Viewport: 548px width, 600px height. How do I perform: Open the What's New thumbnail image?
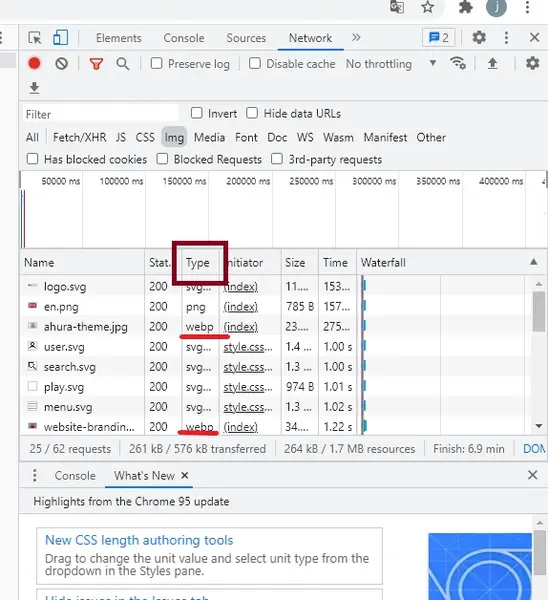click(x=480, y=566)
